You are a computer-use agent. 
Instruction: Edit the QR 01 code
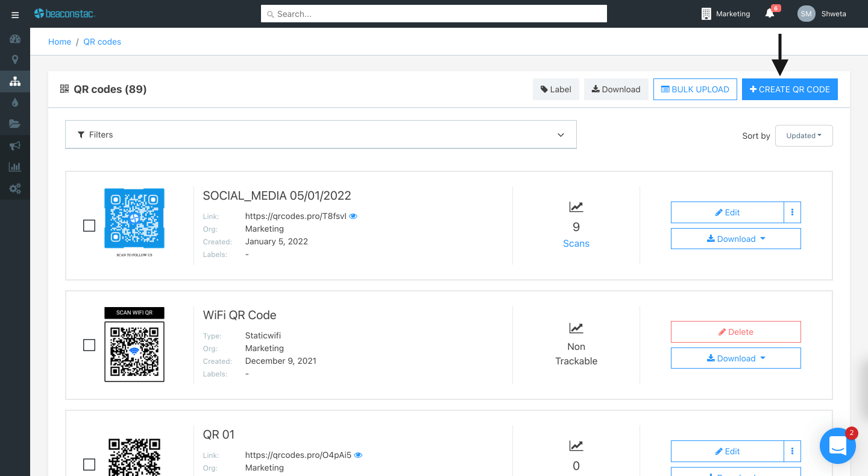(x=727, y=451)
